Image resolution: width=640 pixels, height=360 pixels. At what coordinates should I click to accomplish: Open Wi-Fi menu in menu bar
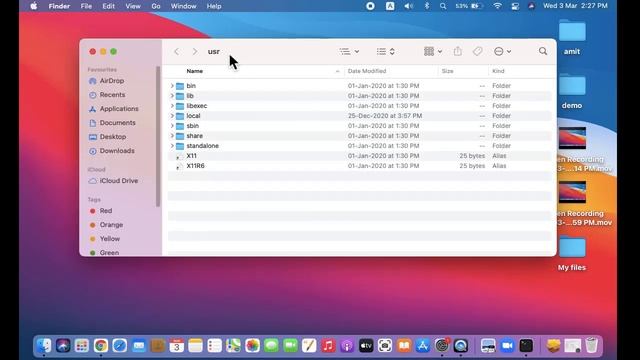[497, 6]
